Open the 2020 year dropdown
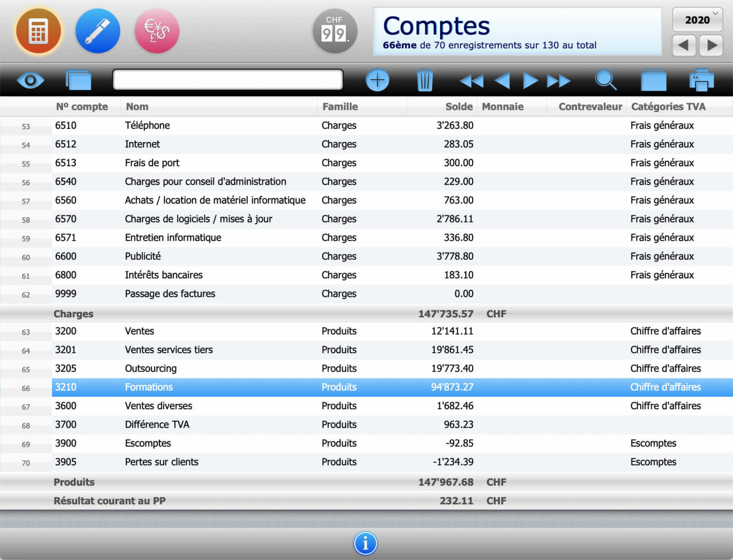The width and height of the screenshot is (733, 560). (697, 20)
